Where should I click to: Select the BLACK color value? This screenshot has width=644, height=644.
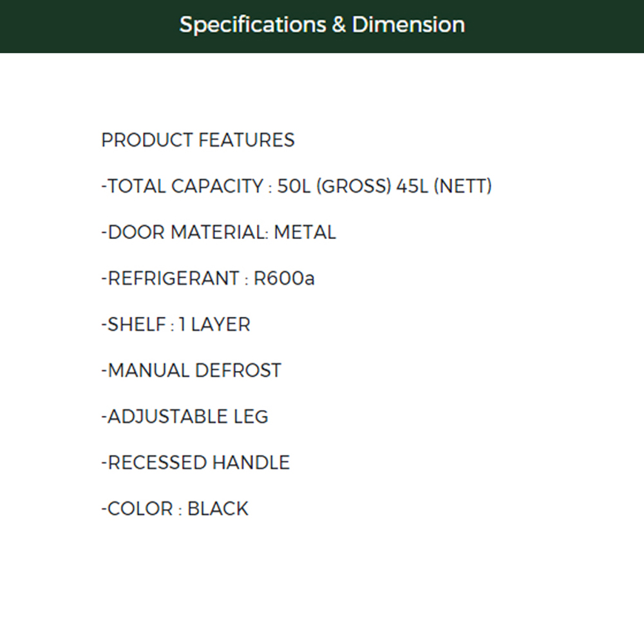(x=218, y=509)
